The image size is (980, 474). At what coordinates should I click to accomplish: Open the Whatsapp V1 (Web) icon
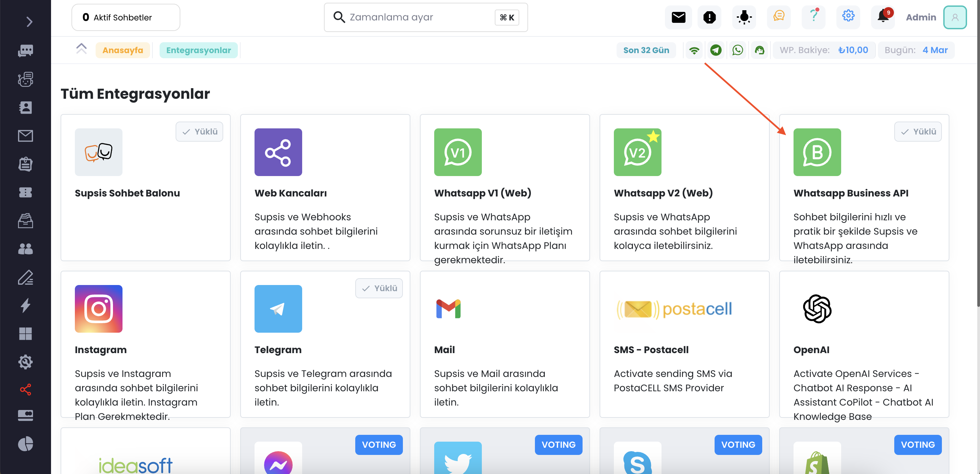point(458,152)
